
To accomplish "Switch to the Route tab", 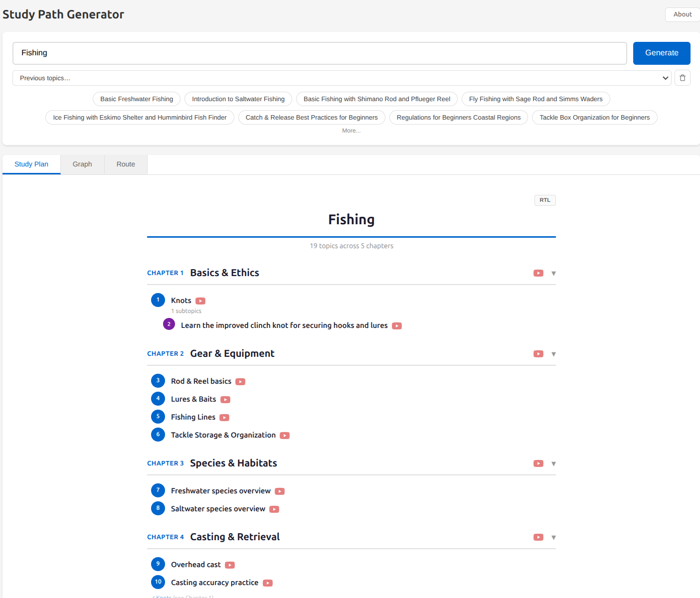I will click(x=126, y=164).
